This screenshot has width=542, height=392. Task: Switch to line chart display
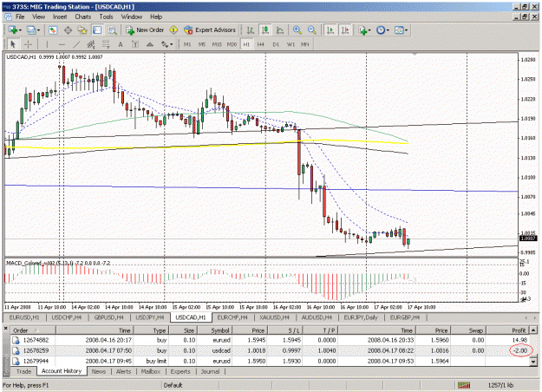[x=280, y=30]
